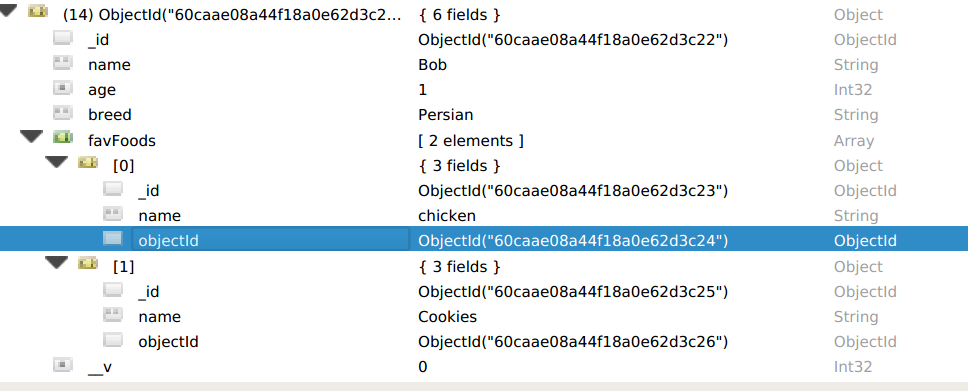Image resolution: width=968 pixels, height=391 pixels.
Task: Select the breed value Persian
Action: point(446,115)
